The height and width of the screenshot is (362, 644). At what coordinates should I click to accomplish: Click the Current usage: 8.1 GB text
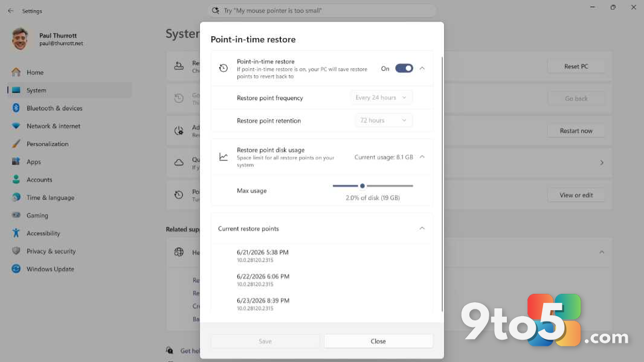tap(384, 157)
